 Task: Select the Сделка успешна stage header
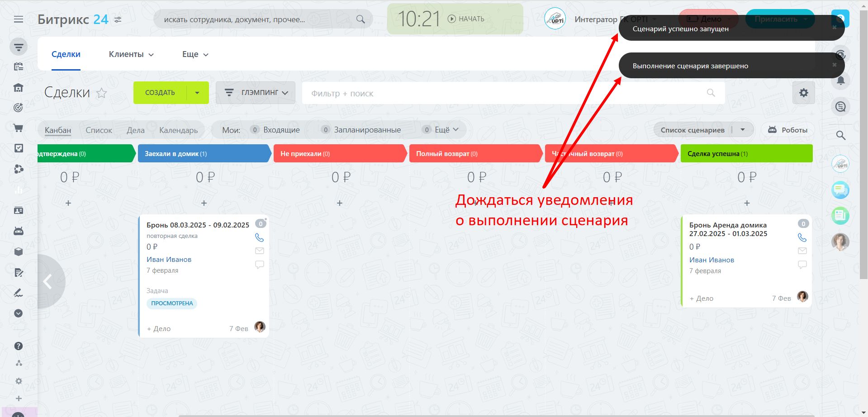click(746, 153)
